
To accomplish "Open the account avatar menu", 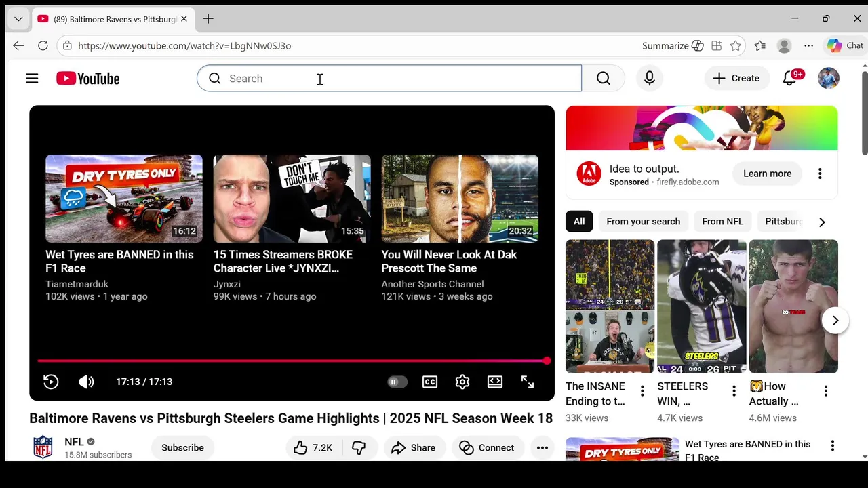I will tap(829, 79).
